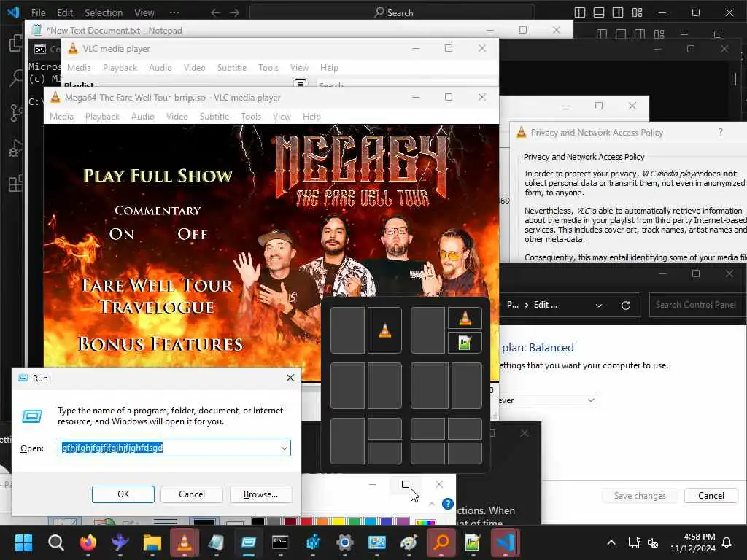Screen dimensions: 747x560
Task: Select the purple color swatch in Paint
Action: pyautogui.click(x=403, y=521)
